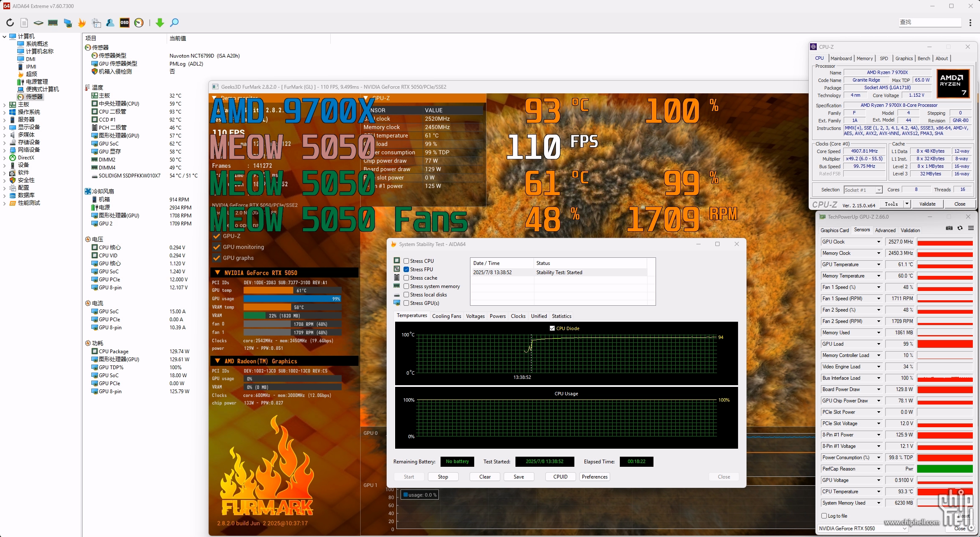This screenshot has width=980, height=537.
Task: Click the AIDA64 refresh toolbar icon
Action: pos(10,23)
